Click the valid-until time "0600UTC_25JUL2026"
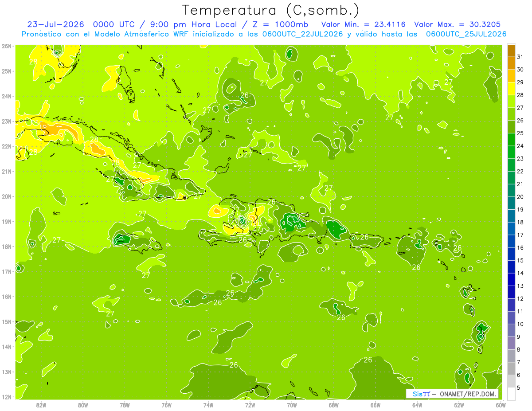532x411 pixels. 466,34
